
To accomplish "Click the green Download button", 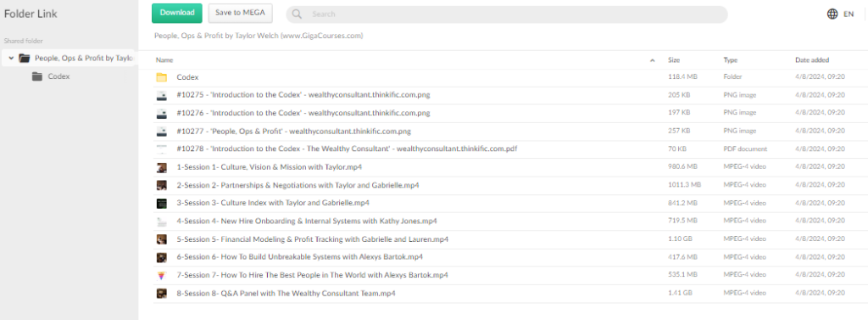I will click(x=177, y=13).
